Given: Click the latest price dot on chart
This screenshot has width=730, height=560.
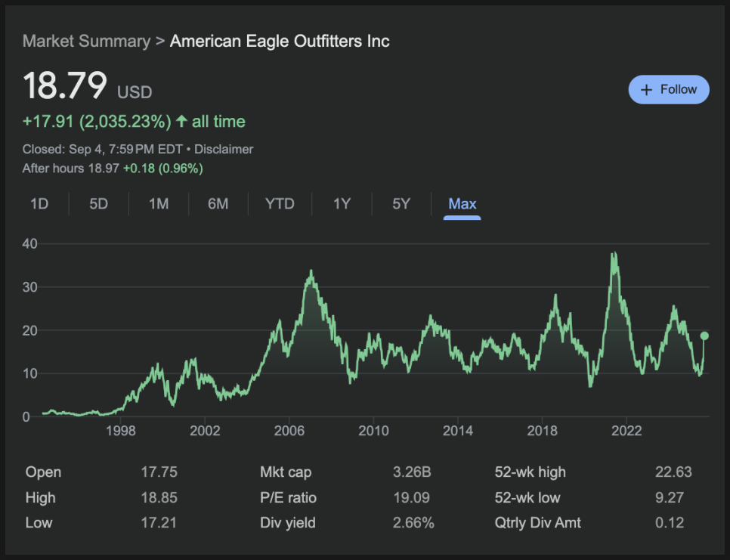Looking at the screenshot, I should coord(704,336).
